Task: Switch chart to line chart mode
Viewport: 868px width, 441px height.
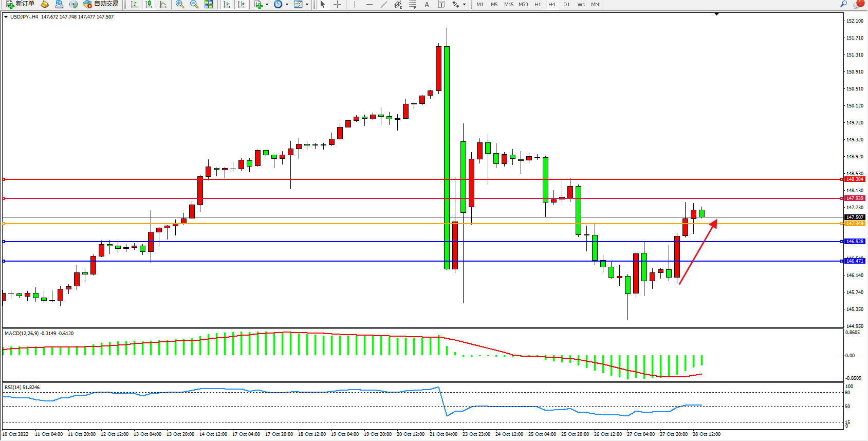Action: [163, 4]
